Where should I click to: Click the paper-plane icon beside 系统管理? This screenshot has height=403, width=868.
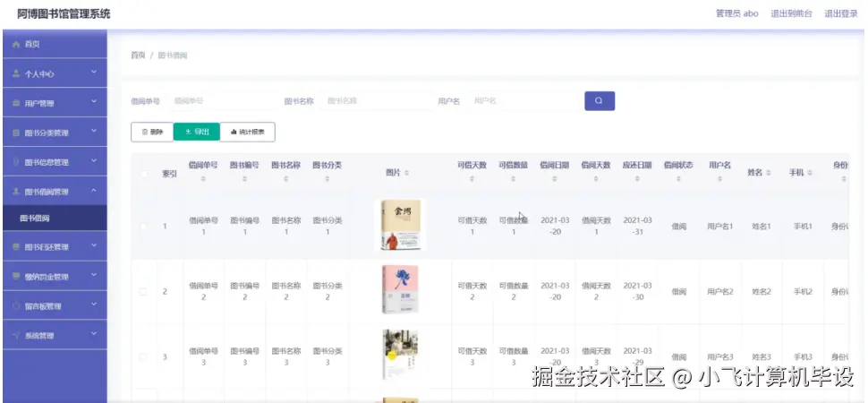[x=16, y=335]
